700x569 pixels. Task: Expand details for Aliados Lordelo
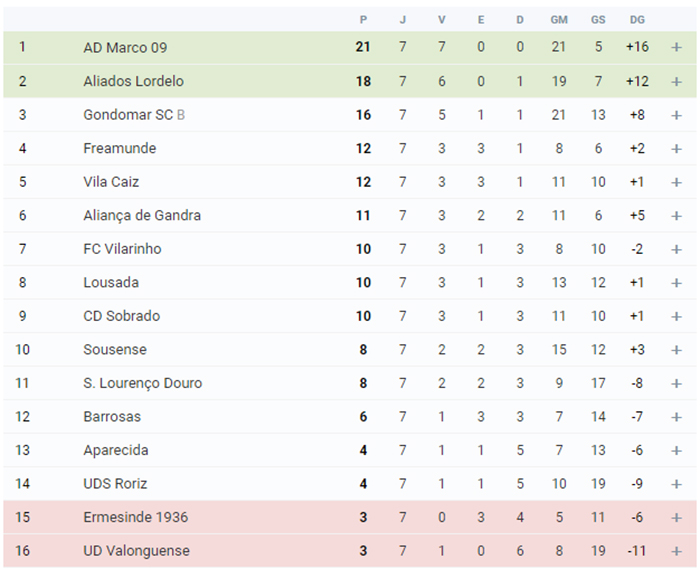pyautogui.click(x=676, y=82)
